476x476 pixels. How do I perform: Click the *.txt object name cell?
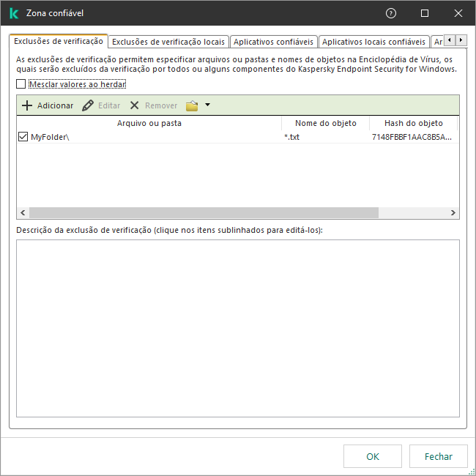pos(291,137)
